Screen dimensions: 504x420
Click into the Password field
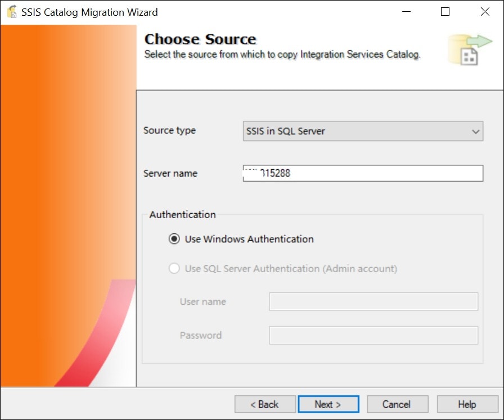373,336
